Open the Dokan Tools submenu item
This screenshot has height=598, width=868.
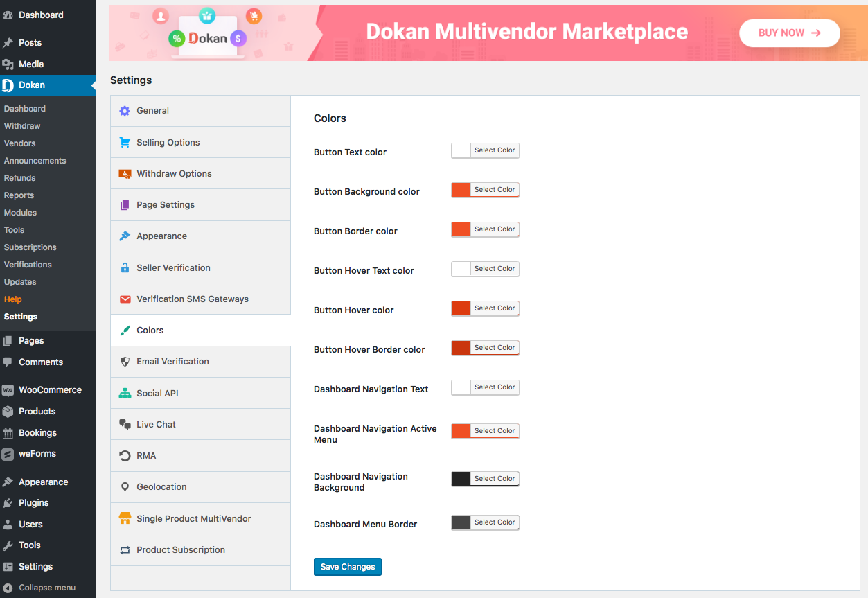(14, 230)
